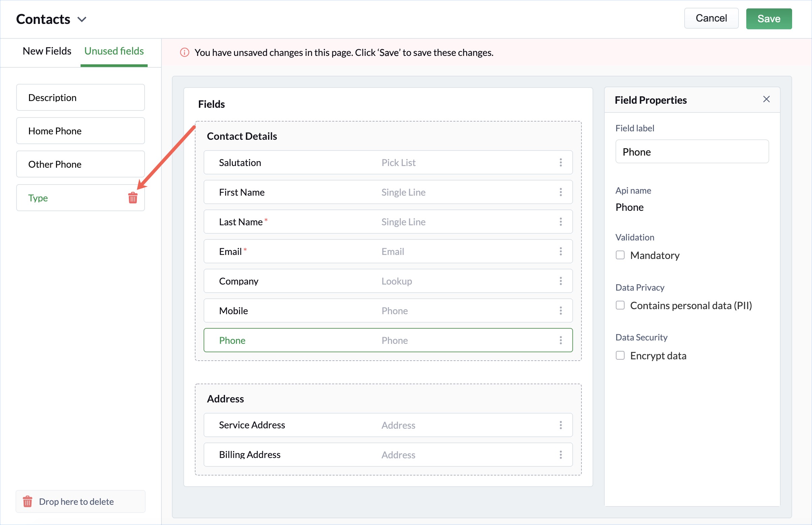
Task: Open three-dot menu for Company field
Action: tap(561, 281)
